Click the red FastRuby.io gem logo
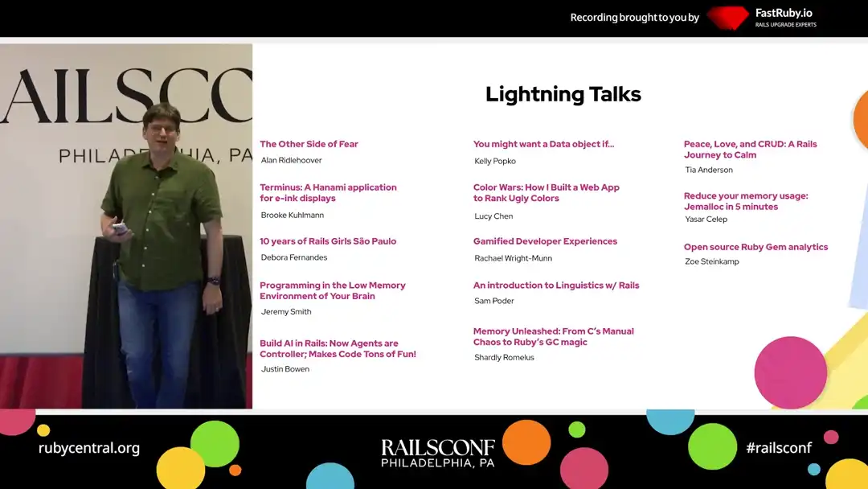Image resolution: width=868 pixels, height=489 pixels. [x=728, y=18]
